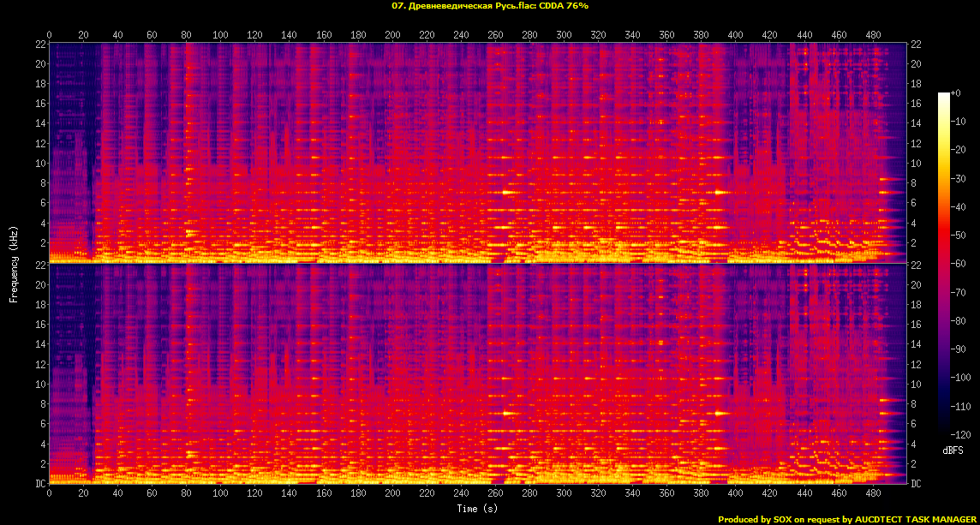Click the white top of the dBFS color bar
The height and width of the screenshot is (525, 980).
click(x=944, y=95)
